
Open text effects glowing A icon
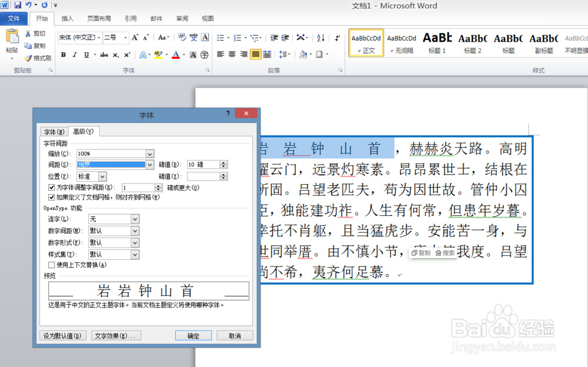coord(143,55)
